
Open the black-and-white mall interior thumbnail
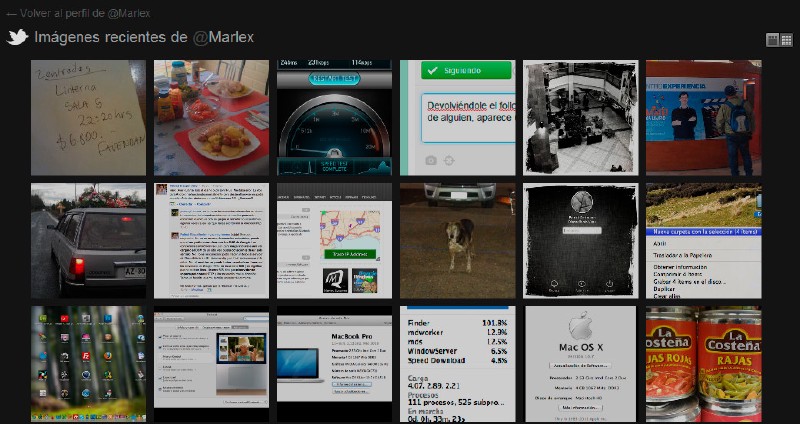(581, 118)
